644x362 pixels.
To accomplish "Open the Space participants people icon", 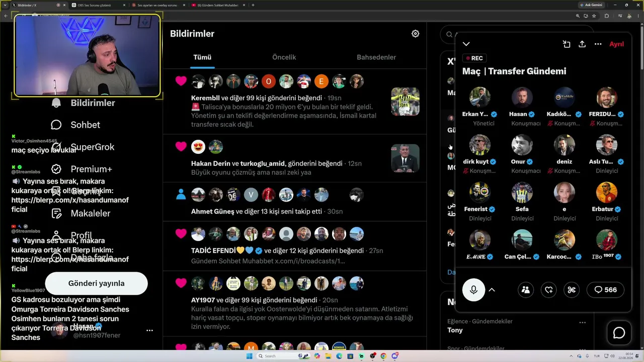I will tap(526, 290).
